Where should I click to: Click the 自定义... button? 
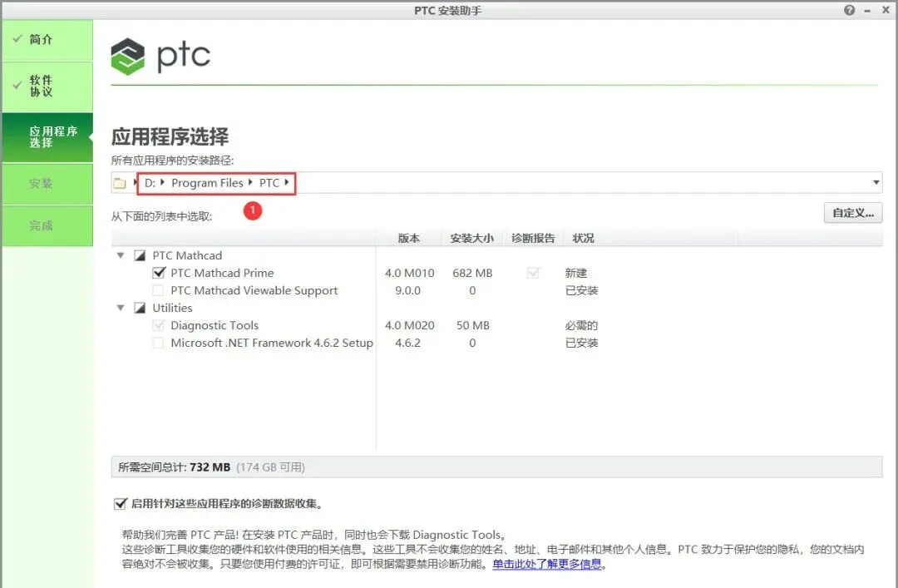pos(853,213)
